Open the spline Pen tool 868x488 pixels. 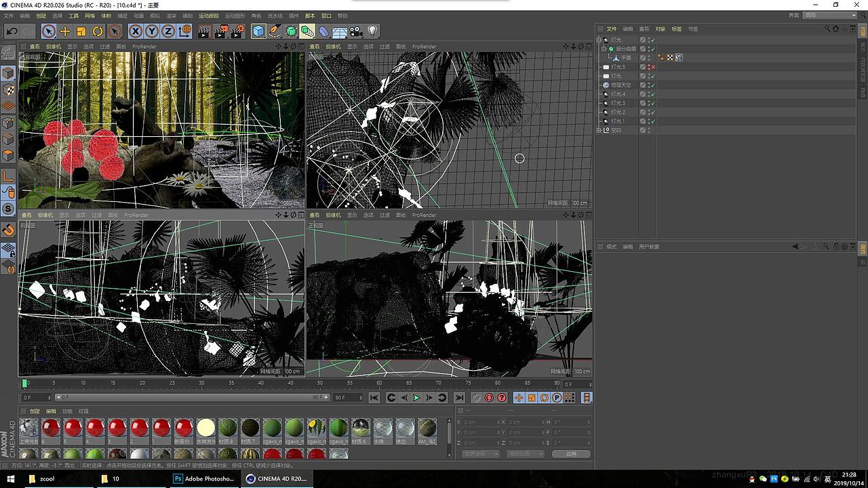275,31
